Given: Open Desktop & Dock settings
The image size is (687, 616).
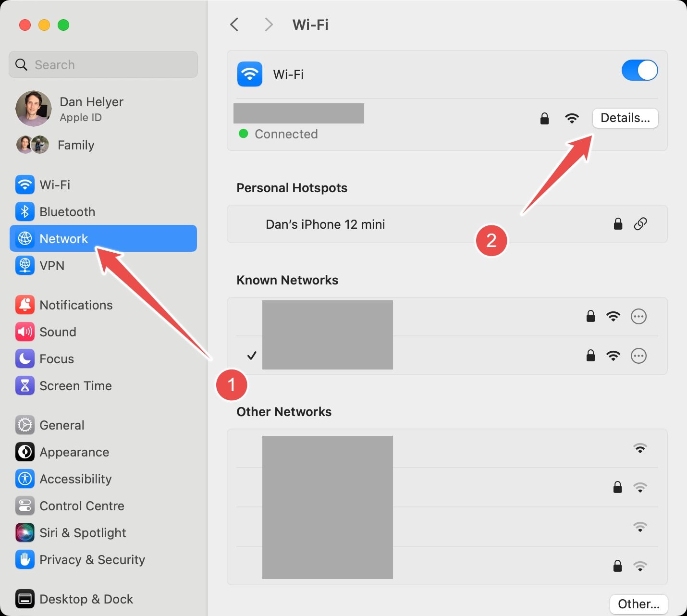Looking at the screenshot, I should coord(103,599).
